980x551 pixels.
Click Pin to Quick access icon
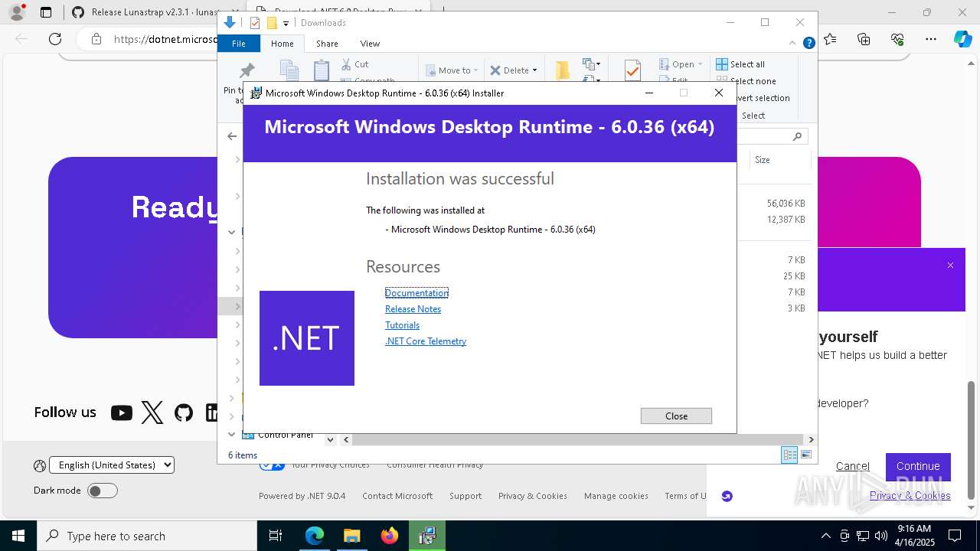coord(247,70)
